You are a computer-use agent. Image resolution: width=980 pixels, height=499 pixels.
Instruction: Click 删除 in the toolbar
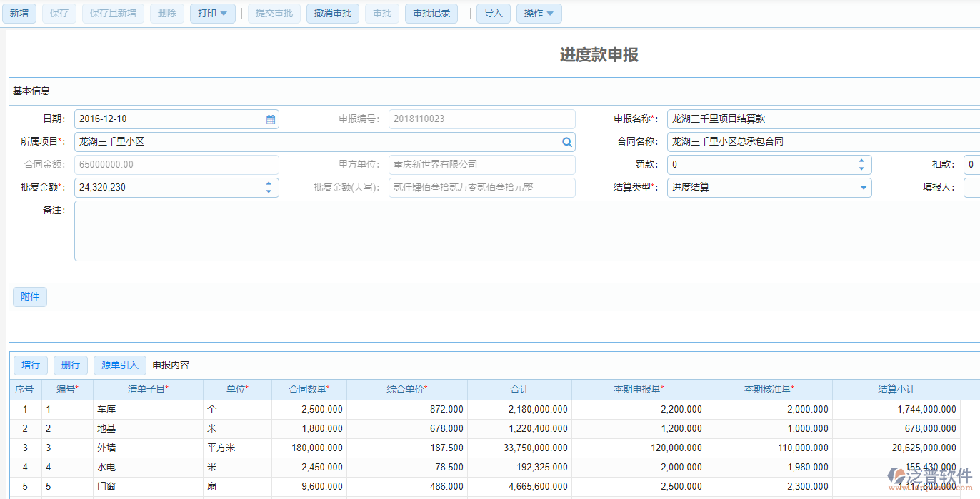(166, 13)
